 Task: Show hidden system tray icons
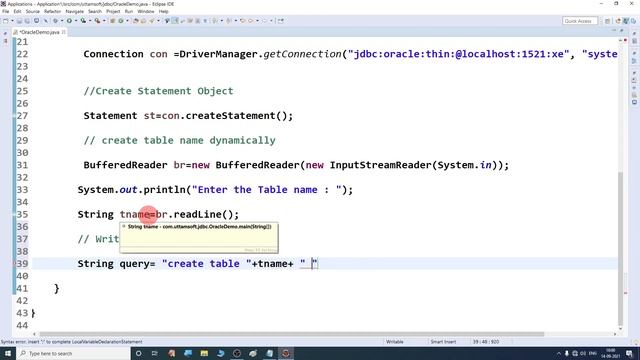pos(559,353)
